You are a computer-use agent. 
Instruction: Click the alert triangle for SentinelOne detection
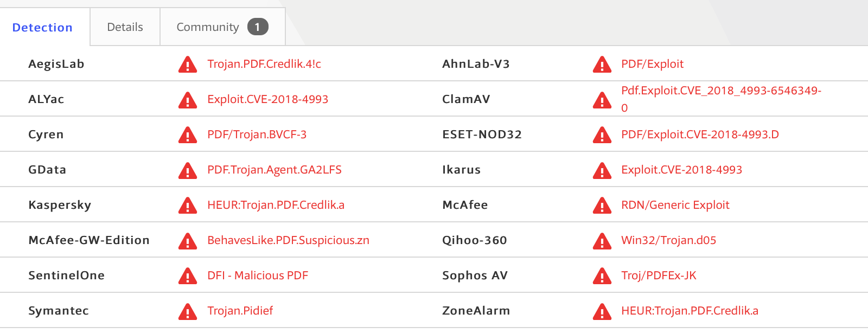pos(188,276)
